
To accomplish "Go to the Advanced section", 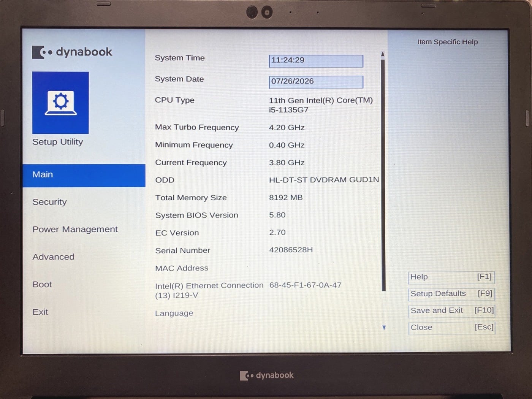I will 53,257.
